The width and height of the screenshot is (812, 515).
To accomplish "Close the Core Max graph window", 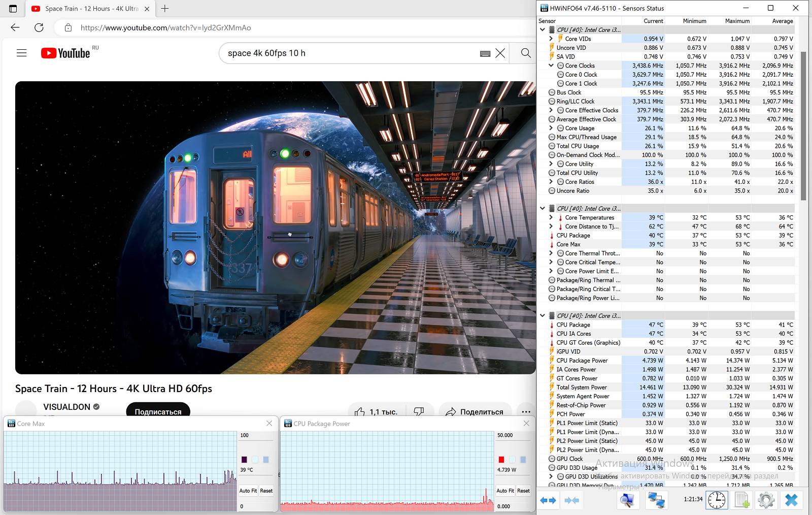I will (269, 423).
